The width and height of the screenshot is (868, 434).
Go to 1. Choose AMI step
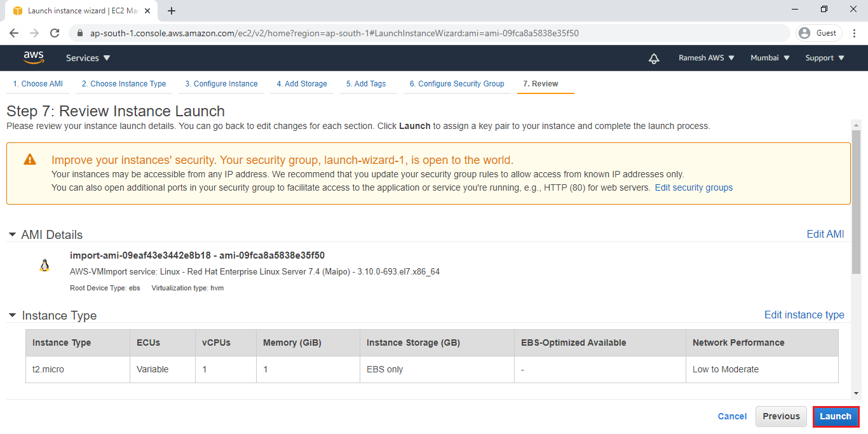[38, 84]
